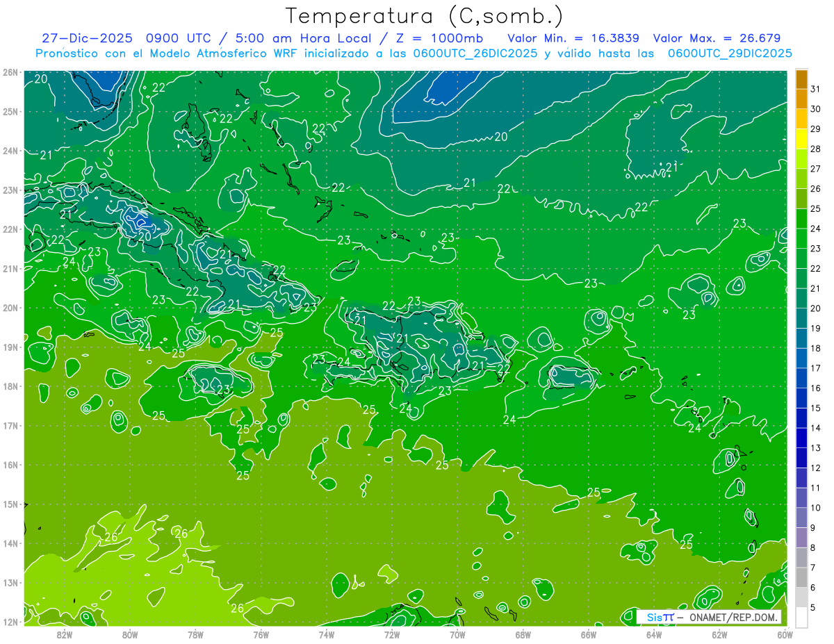This screenshot has height=644, width=834.
Task: Click the valid-until time '0600UTC_29DIC2025'
Action: 730,53
